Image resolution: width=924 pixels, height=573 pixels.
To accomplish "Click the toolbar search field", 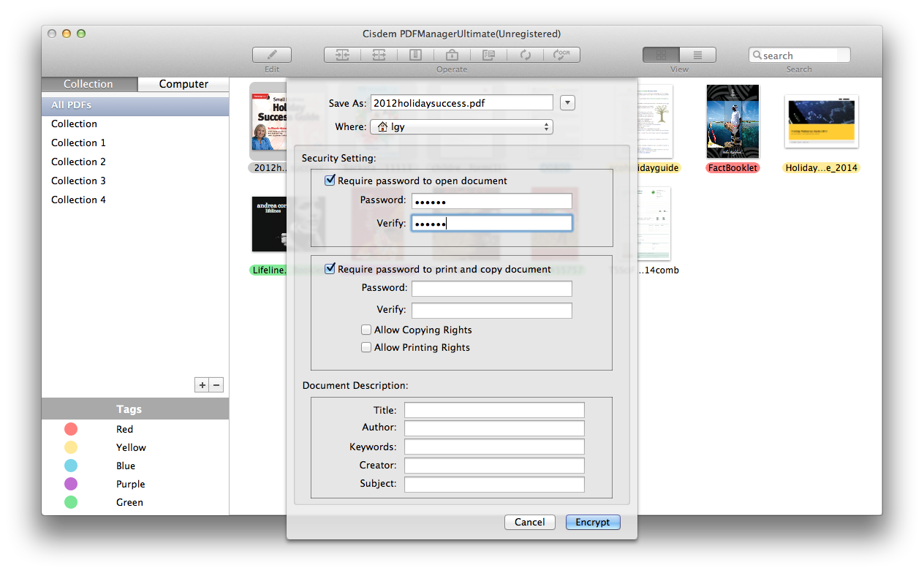I will tap(800, 56).
